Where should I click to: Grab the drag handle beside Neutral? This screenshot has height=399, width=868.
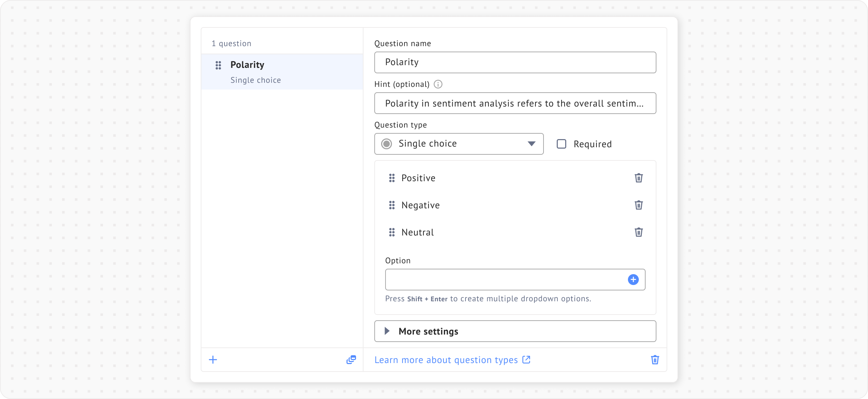[x=392, y=232]
